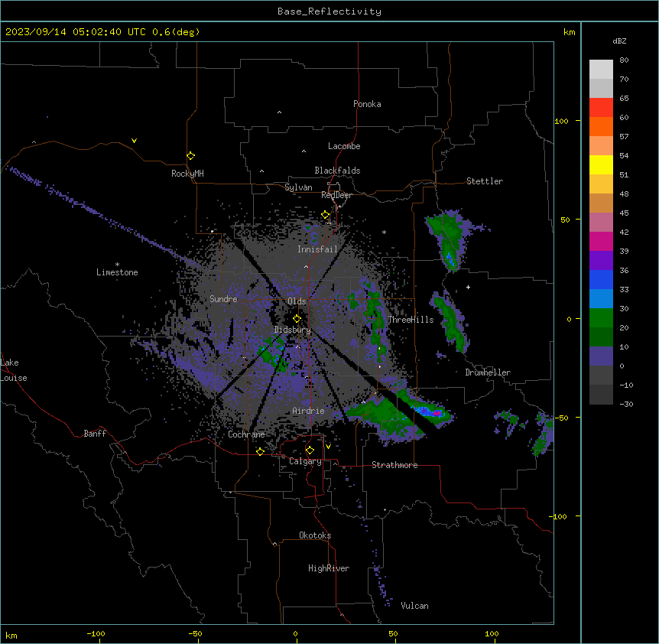Screen dimensions: 659x644
Task: Click the Cochrane label
Action: tap(246, 434)
